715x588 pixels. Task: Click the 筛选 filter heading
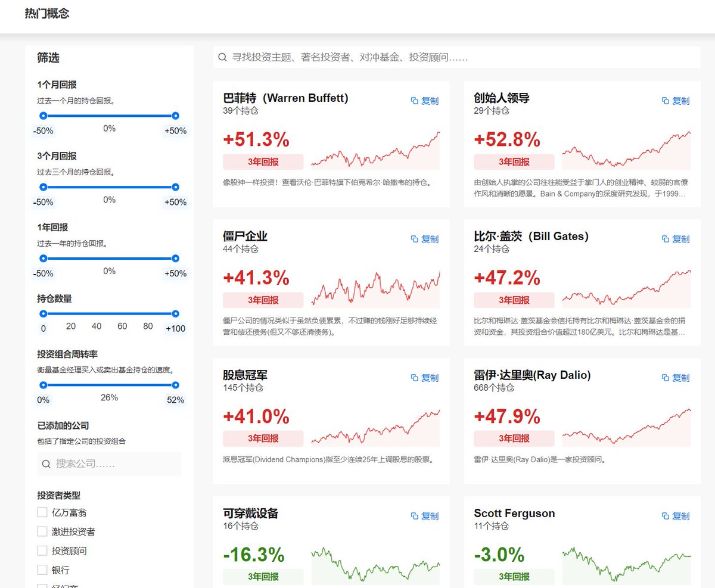pos(48,58)
